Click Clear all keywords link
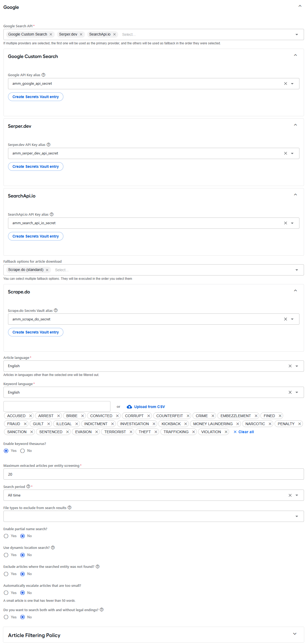 (x=244, y=432)
